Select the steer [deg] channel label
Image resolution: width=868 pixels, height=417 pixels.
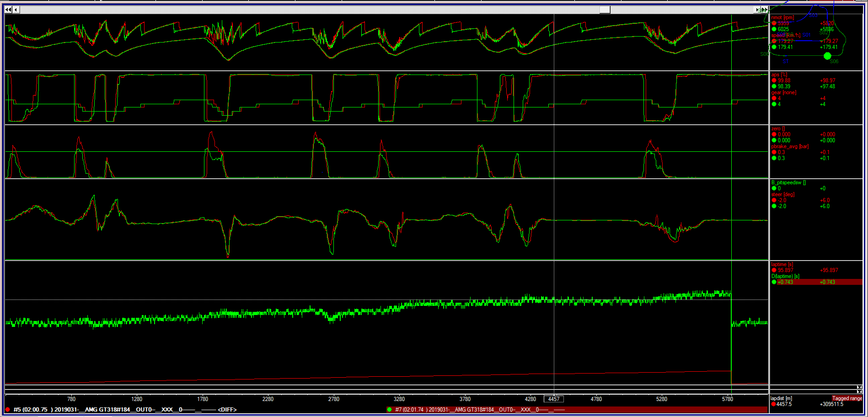click(783, 194)
